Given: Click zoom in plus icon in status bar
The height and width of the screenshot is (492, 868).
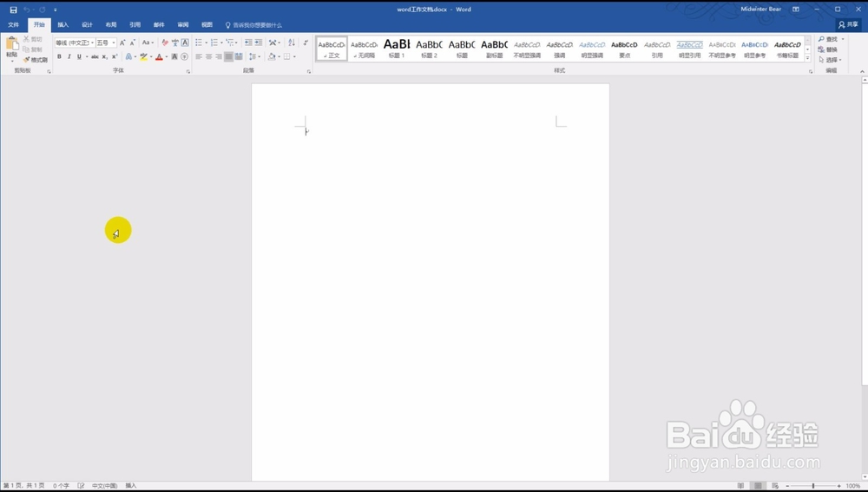Looking at the screenshot, I should point(839,485).
